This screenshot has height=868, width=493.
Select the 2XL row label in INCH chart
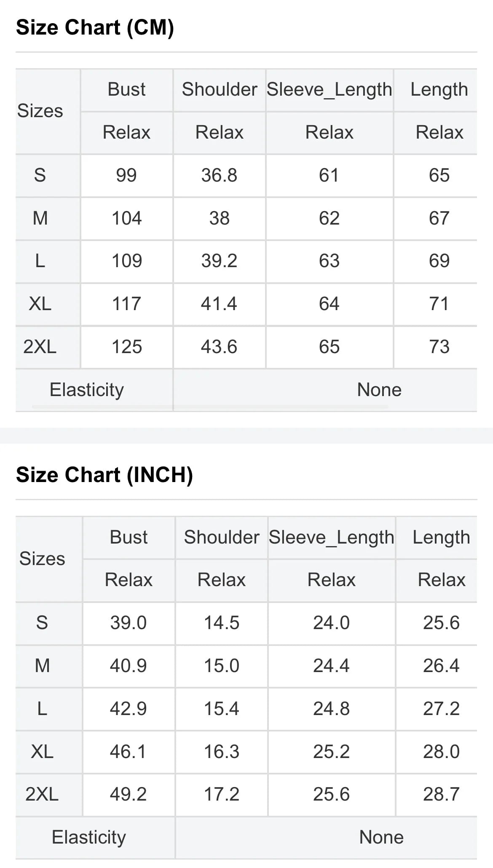point(42,794)
